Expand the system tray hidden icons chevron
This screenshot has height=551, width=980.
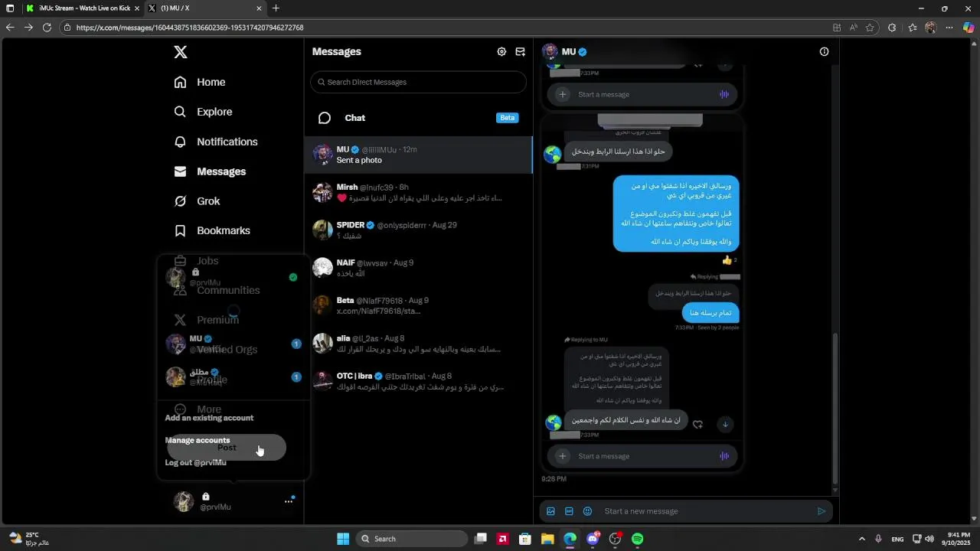point(861,539)
